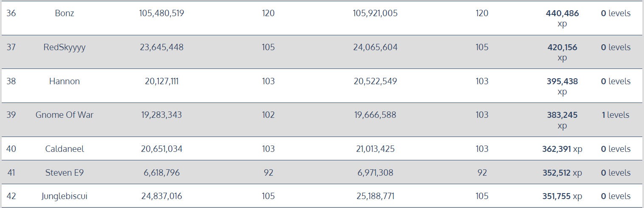Screen dimensions: 644x208
Task: Open the Junglebiscui player entry
Action: (65, 196)
